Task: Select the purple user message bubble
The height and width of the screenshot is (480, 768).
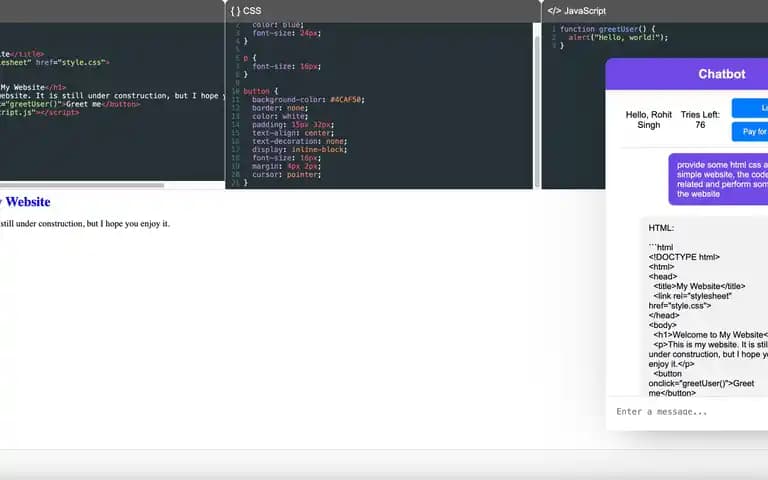Action: click(x=718, y=179)
